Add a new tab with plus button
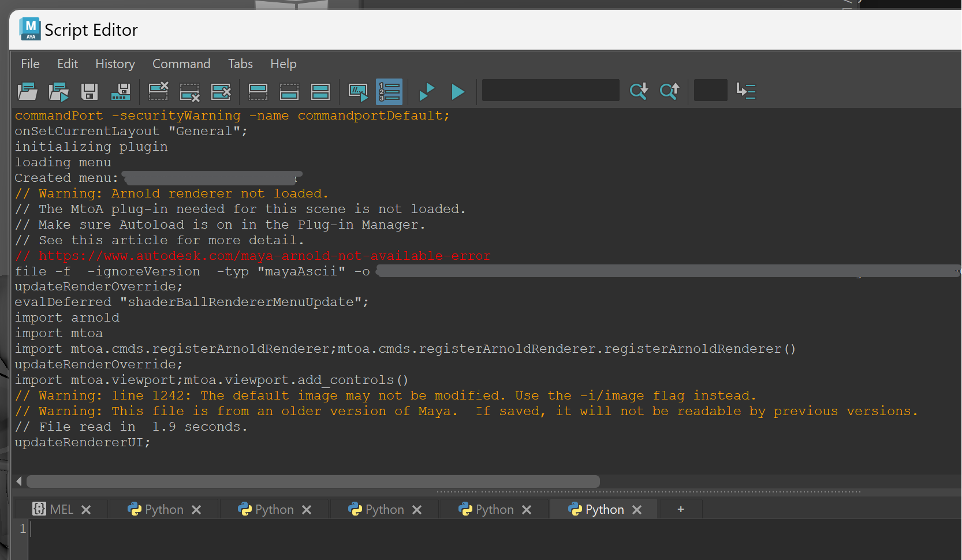Viewport: 962px width, 560px height. [x=681, y=509]
